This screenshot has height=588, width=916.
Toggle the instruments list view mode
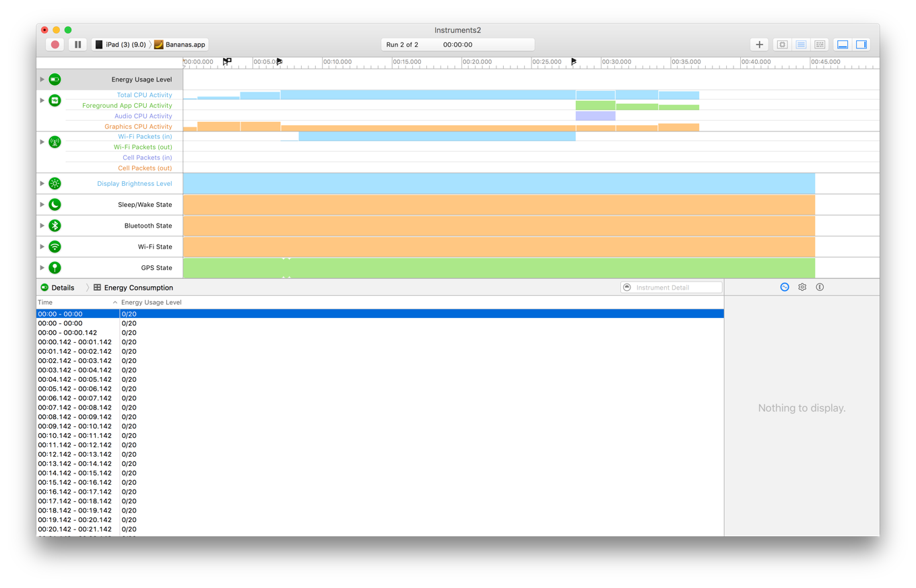pos(800,44)
